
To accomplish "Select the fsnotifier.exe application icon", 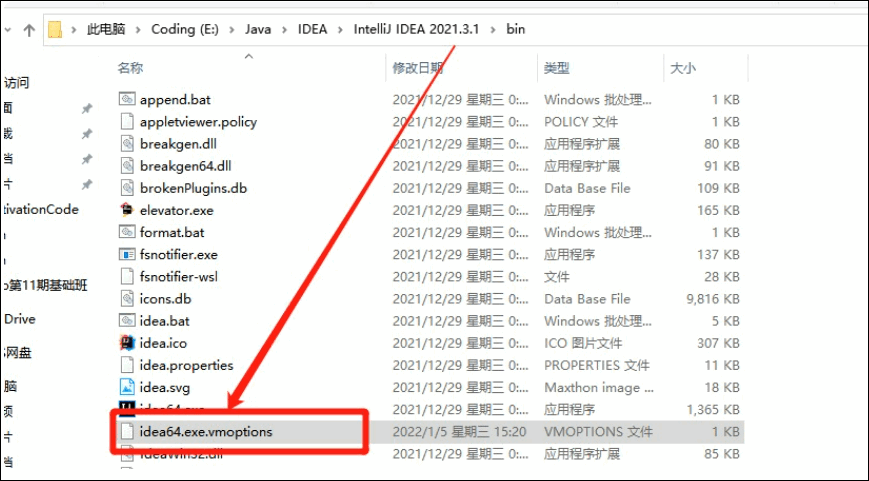I will click(x=127, y=254).
